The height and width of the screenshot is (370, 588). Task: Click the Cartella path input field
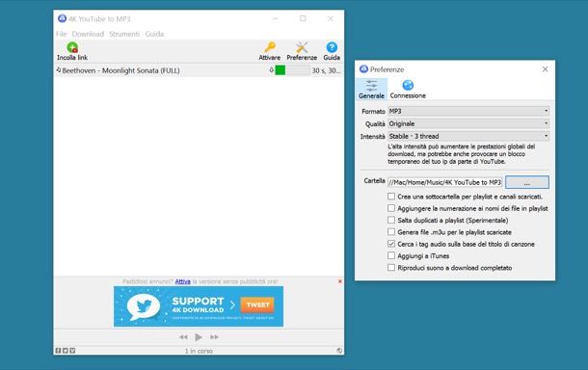[x=444, y=182]
